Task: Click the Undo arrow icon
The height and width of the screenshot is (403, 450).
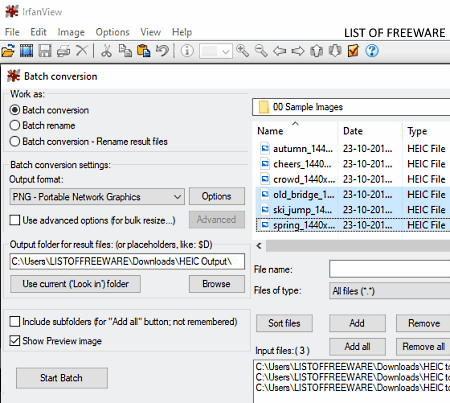Action: point(163,51)
